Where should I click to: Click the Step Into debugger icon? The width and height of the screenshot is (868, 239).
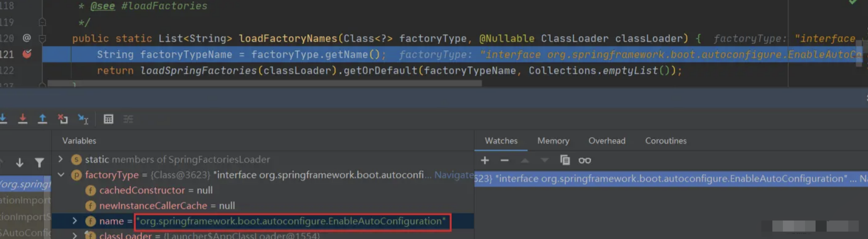click(3, 119)
